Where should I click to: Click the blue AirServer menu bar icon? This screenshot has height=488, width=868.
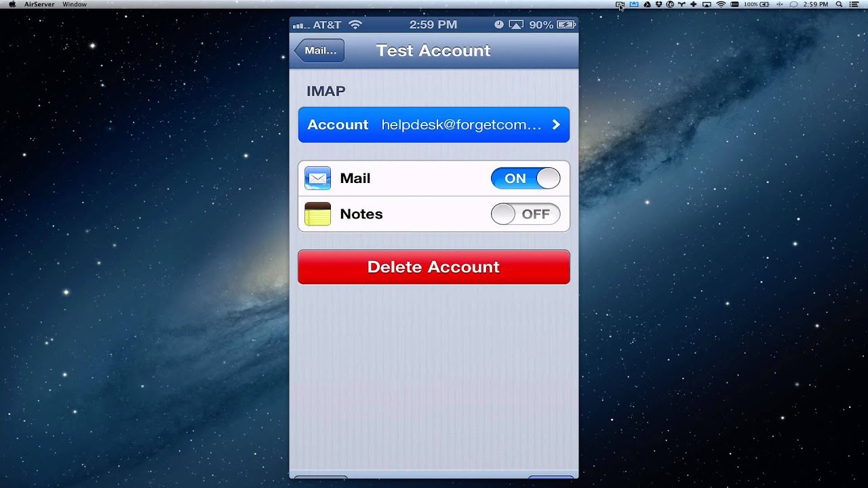(x=634, y=4)
